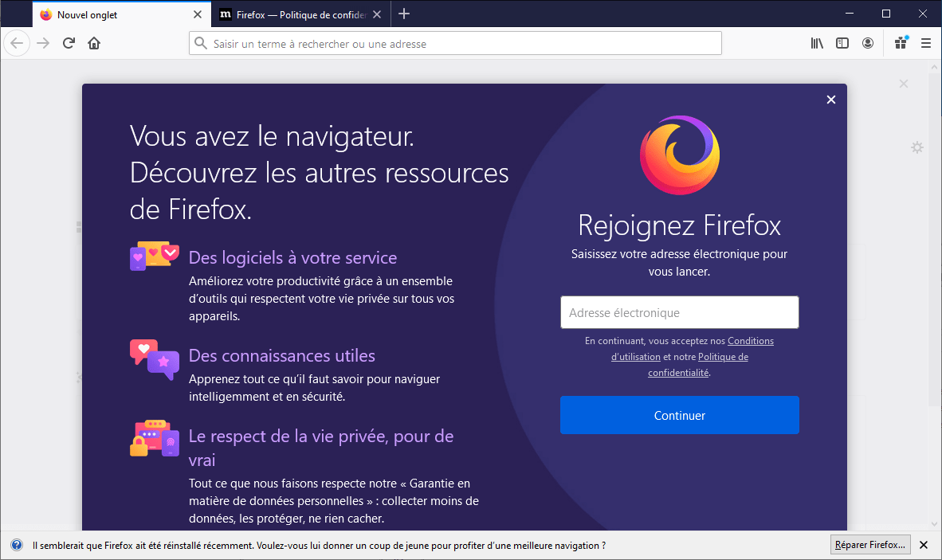Click the Adresse électronique email field
Screen dimensions: 942x560
click(680, 312)
